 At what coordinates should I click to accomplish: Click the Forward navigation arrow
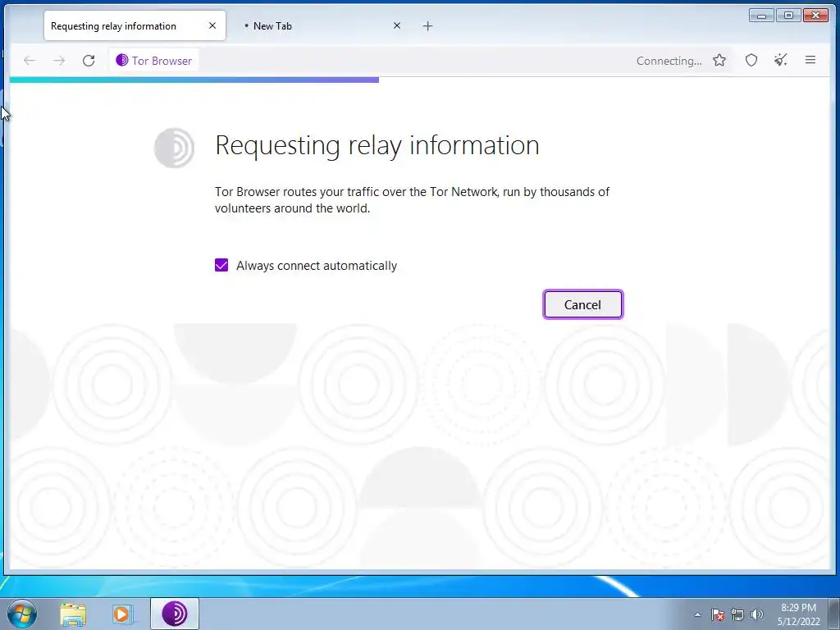pyautogui.click(x=59, y=61)
